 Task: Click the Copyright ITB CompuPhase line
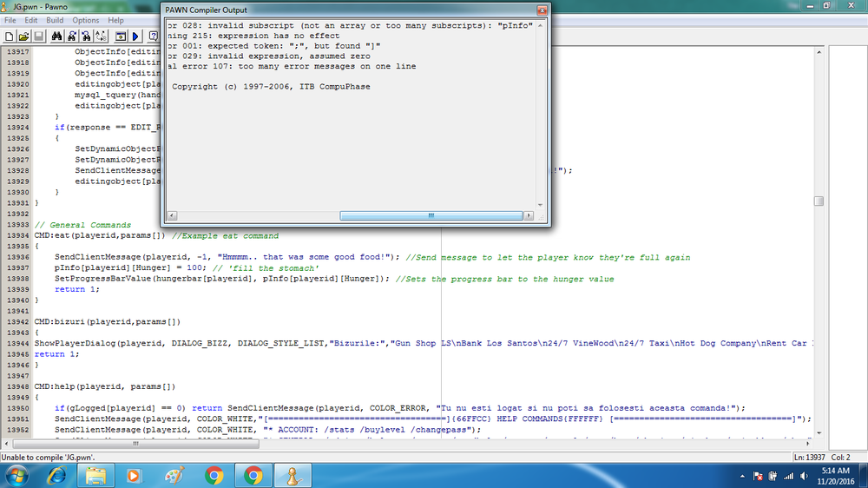pos(271,87)
